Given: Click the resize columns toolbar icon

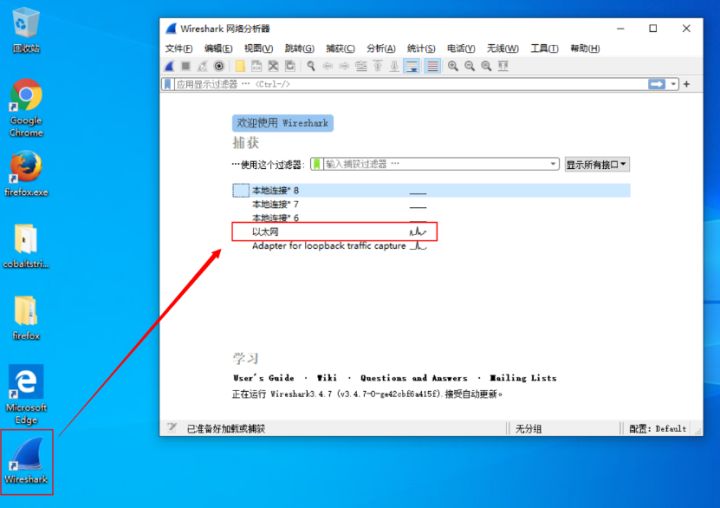Looking at the screenshot, I should coord(503,66).
